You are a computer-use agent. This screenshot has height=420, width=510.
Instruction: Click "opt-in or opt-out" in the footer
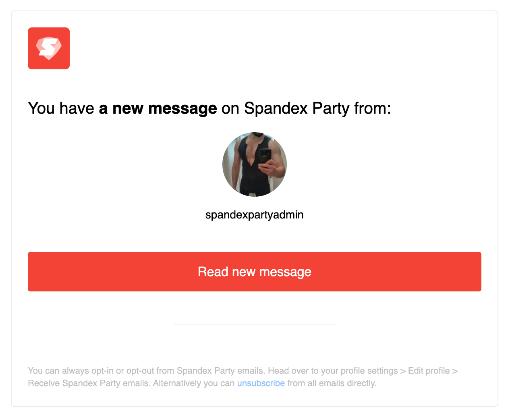coord(133,371)
